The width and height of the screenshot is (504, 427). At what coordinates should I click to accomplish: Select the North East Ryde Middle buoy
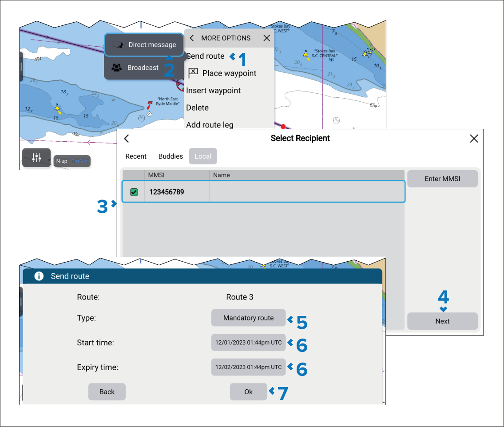150,105
